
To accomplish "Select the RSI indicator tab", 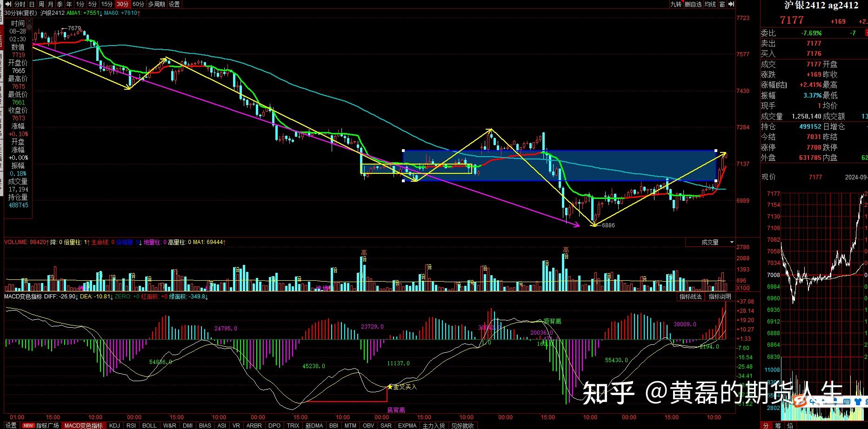I will pyautogui.click(x=132, y=425).
